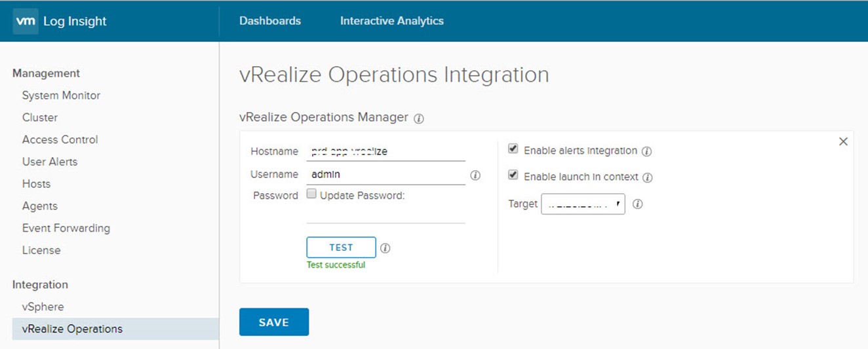
Task: Click the vRealize Operations Integration title
Action: tap(394, 75)
